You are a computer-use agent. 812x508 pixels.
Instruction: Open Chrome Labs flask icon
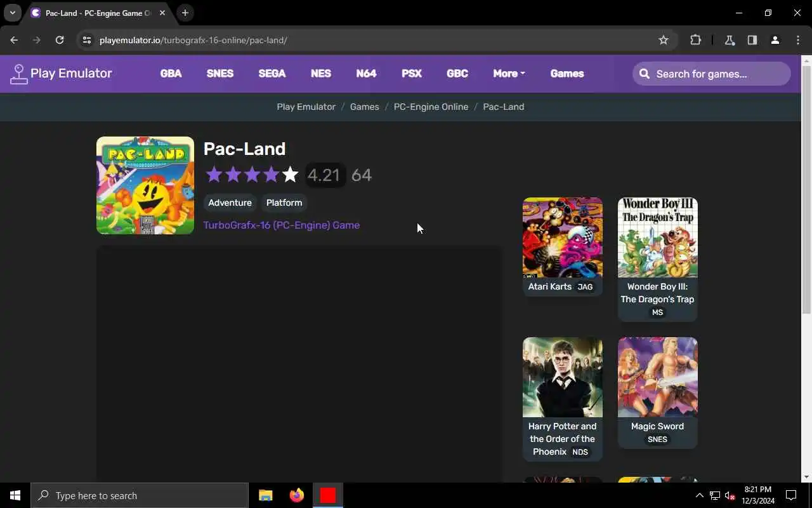tap(730, 40)
